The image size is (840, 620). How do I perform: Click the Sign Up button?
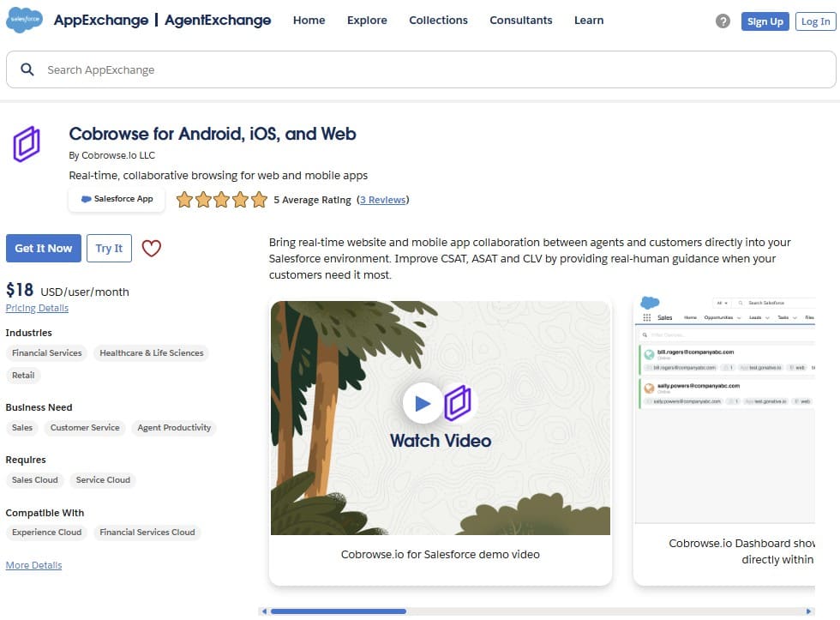[x=765, y=21]
